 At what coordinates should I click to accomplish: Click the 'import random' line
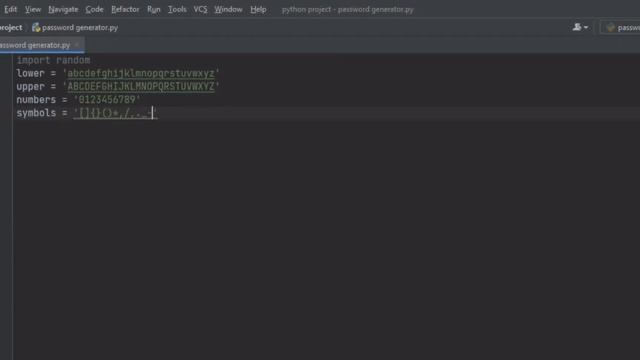53,60
